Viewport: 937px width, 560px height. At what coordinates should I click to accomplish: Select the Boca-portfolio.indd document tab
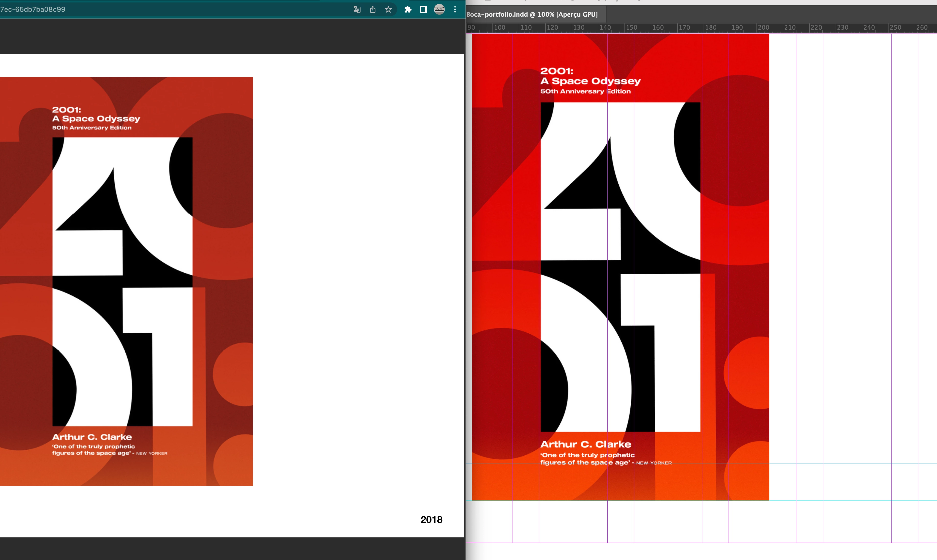532,14
